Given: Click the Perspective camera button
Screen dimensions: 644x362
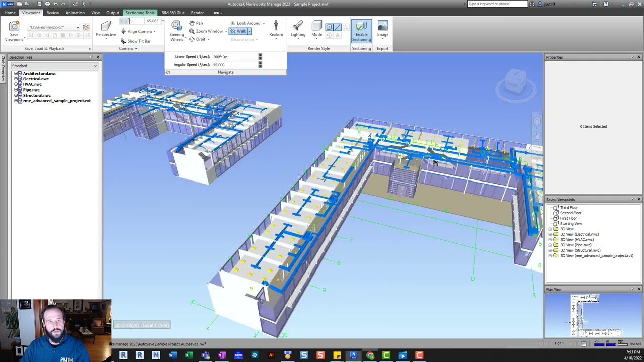Looking at the screenshot, I should pyautogui.click(x=106, y=29).
